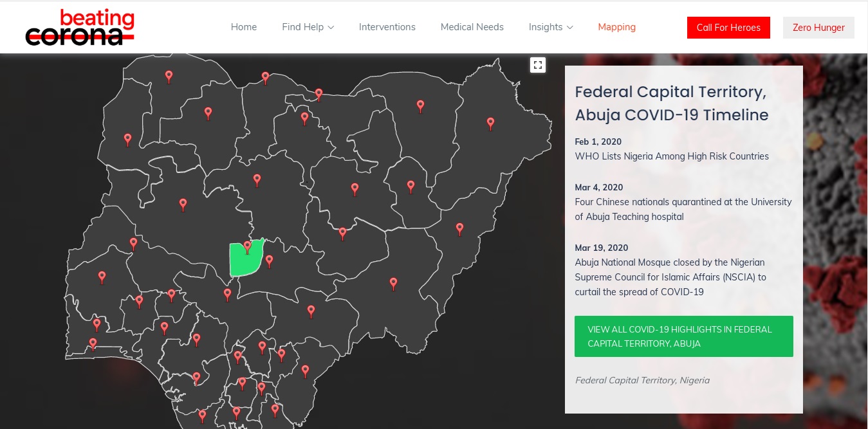Image resolution: width=868 pixels, height=429 pixels.
Task: Select the map pin in Adamawa state
Action: click(x=459, y=229)
